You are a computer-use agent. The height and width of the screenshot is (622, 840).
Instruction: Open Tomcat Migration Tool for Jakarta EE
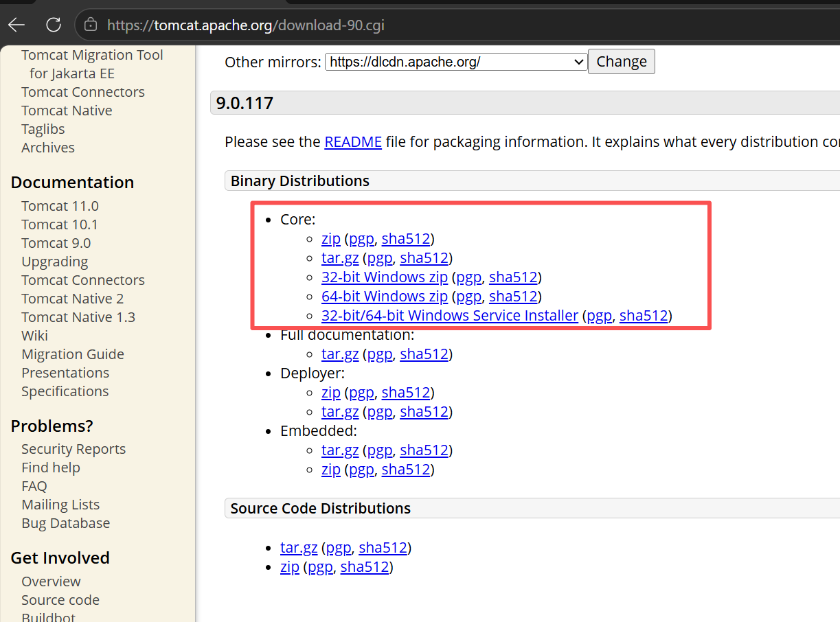click(x=93, y=65)
